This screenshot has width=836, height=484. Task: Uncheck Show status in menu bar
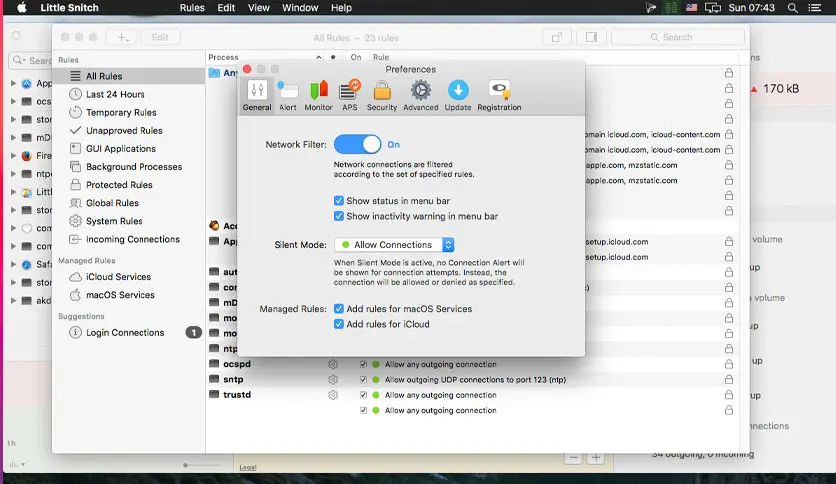pyautogui.click(x=339, y=201)
